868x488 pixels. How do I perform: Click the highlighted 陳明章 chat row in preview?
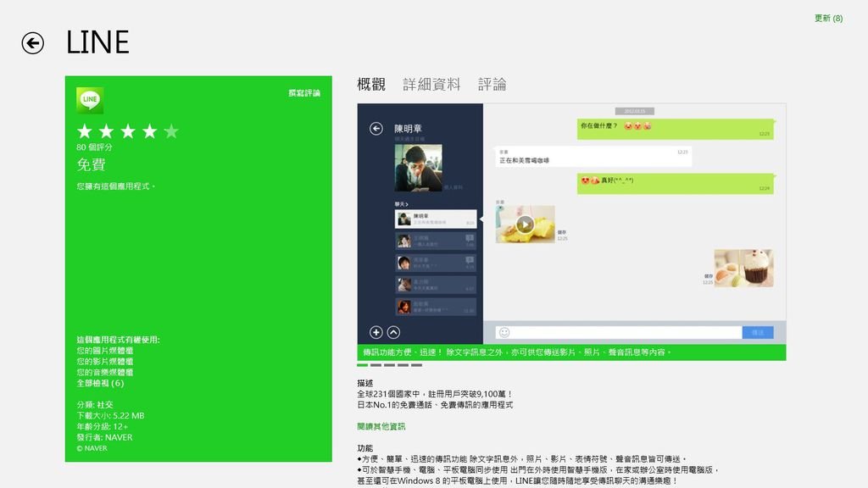click(435, 219)
